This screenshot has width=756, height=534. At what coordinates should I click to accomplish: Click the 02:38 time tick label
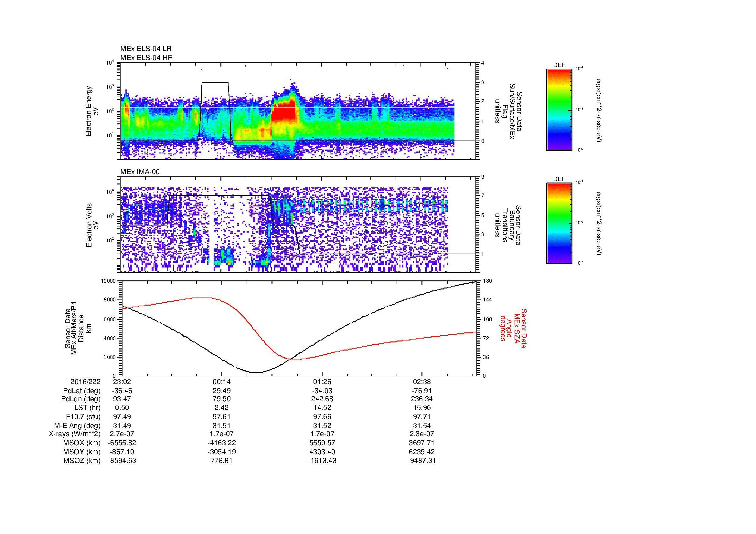[x=422, y=382]
